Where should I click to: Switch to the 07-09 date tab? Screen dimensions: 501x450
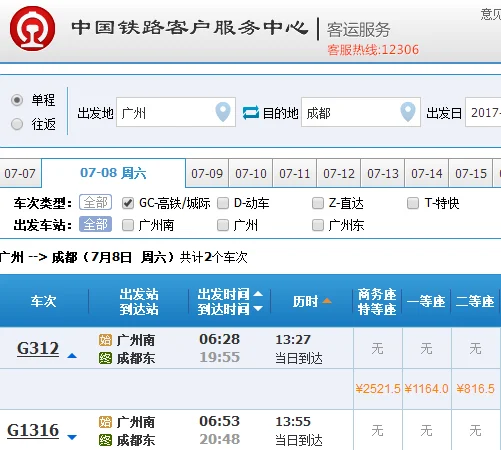tap(207, 173)
